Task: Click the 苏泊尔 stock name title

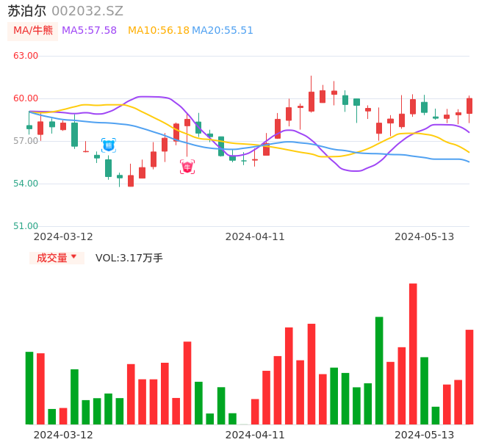Action: pyautogui.click(x=27, y=11)
